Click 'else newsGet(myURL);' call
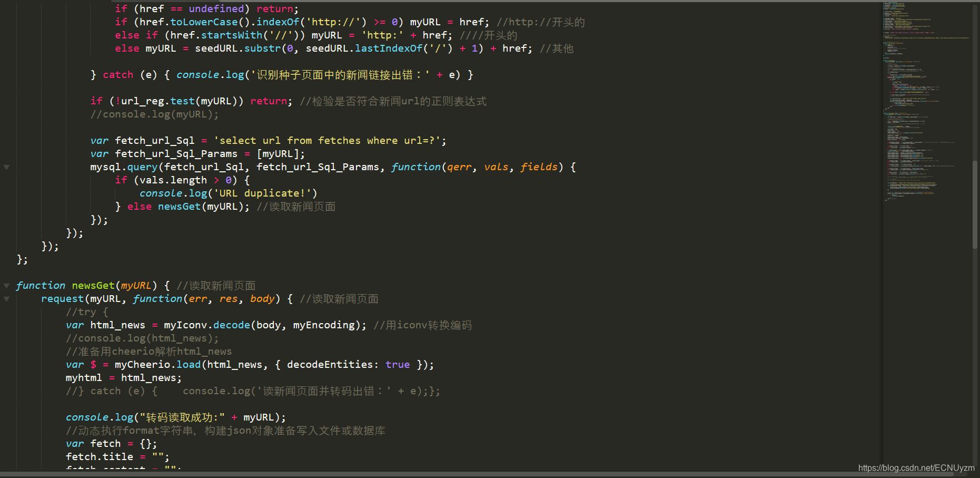 (189, 207)
